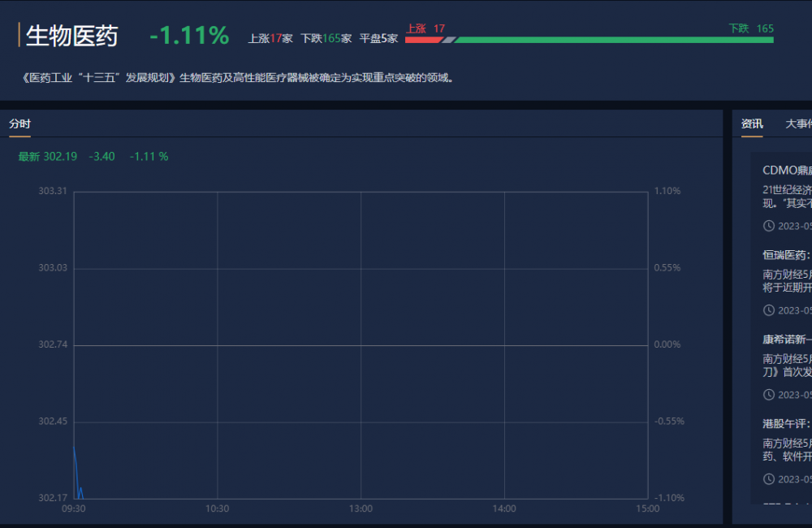Click the red 上涨 segment of ratio bar
Screen dimensions: 812x528
tap(422, 39)
